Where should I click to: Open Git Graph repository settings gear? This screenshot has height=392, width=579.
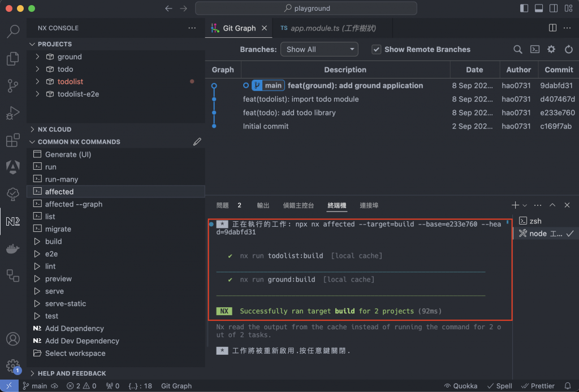pyautogui.click(x=551, y=50)
